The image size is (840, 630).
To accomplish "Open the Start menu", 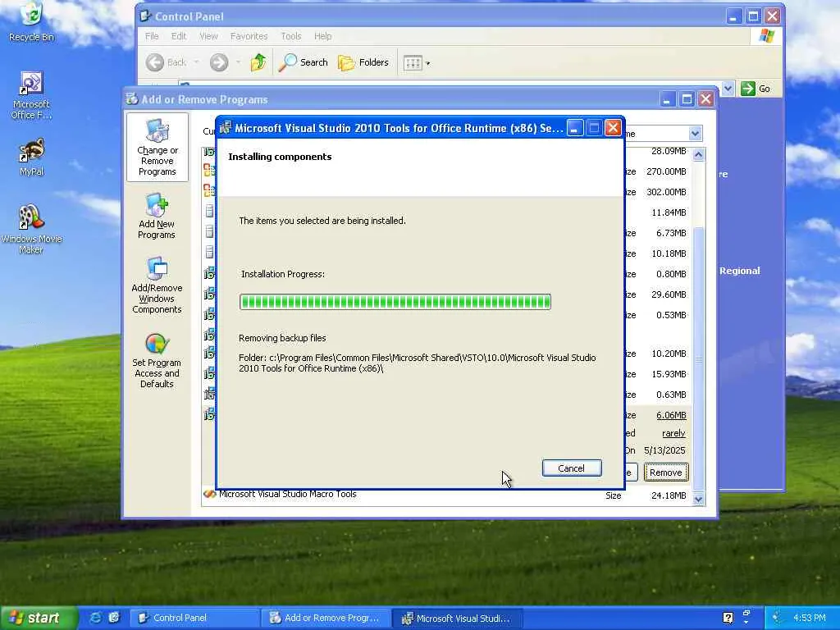I will click(x=39, y=618).
